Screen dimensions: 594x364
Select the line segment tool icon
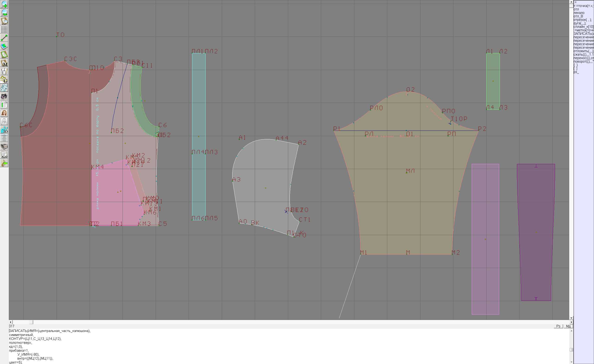coord(4,38)
